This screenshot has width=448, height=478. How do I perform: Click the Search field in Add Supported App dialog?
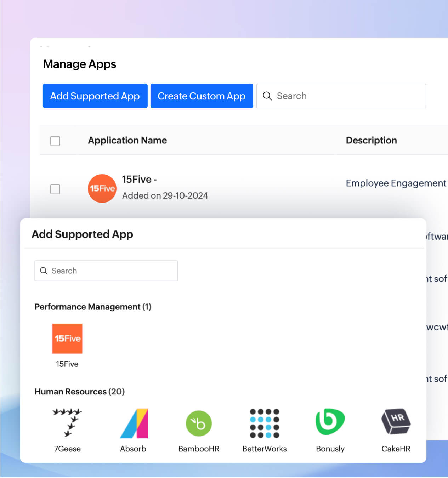(x=106, y=271)
